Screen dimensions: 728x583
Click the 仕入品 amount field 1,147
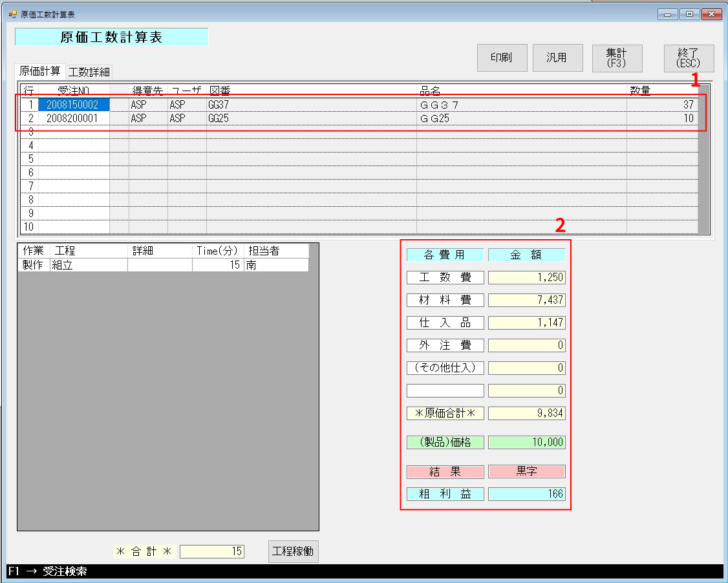(526, 323)
